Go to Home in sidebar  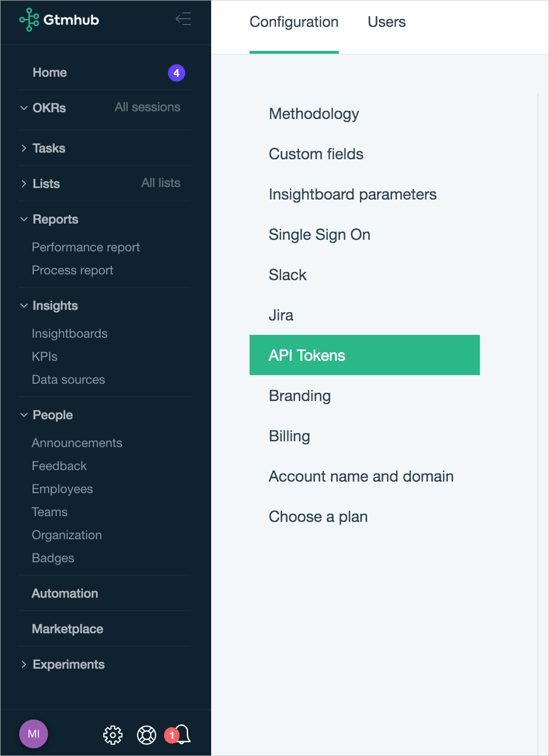pos(50,72)
